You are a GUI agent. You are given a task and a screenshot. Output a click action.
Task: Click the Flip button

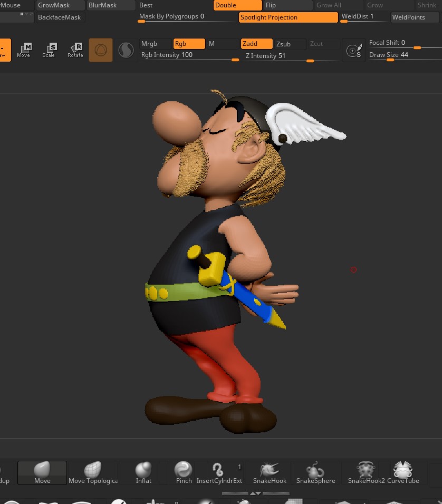click(288, 5)
